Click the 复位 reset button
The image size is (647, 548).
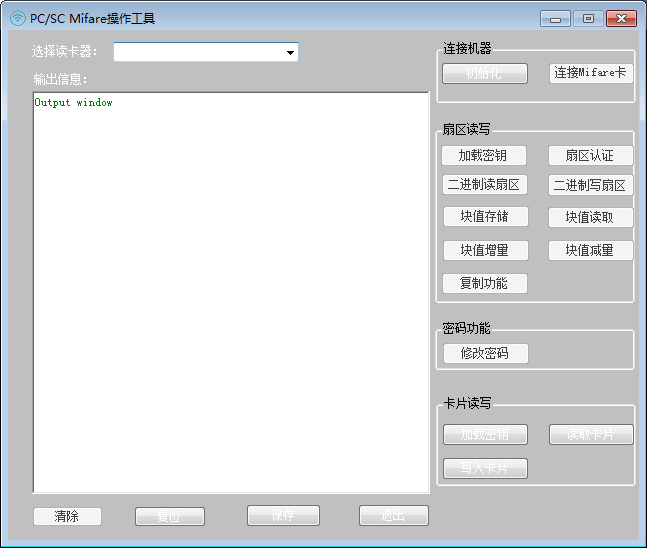170,516
